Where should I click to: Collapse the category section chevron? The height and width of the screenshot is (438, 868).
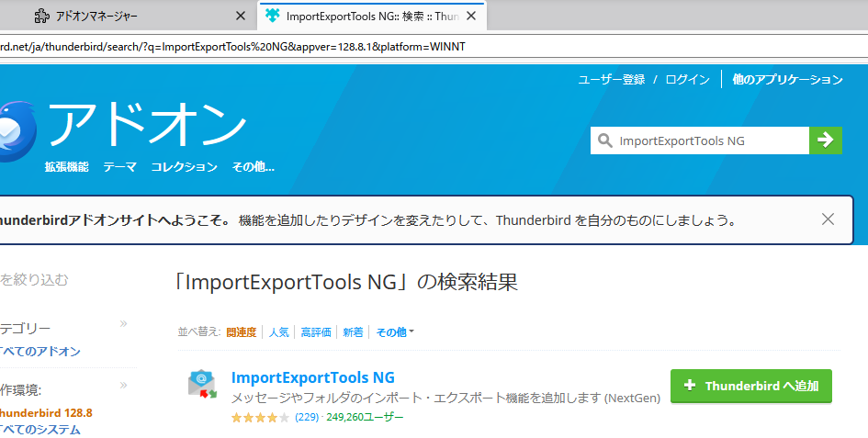pos(123,323)
